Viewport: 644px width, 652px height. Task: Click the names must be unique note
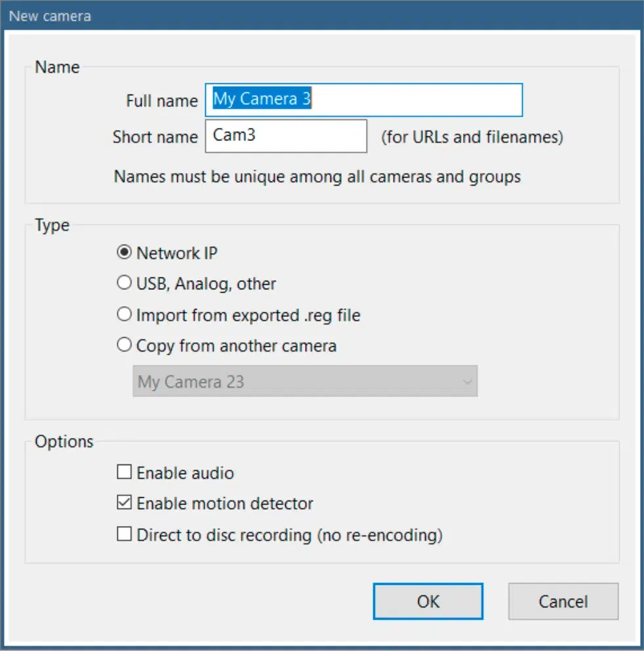pos(317,176)
